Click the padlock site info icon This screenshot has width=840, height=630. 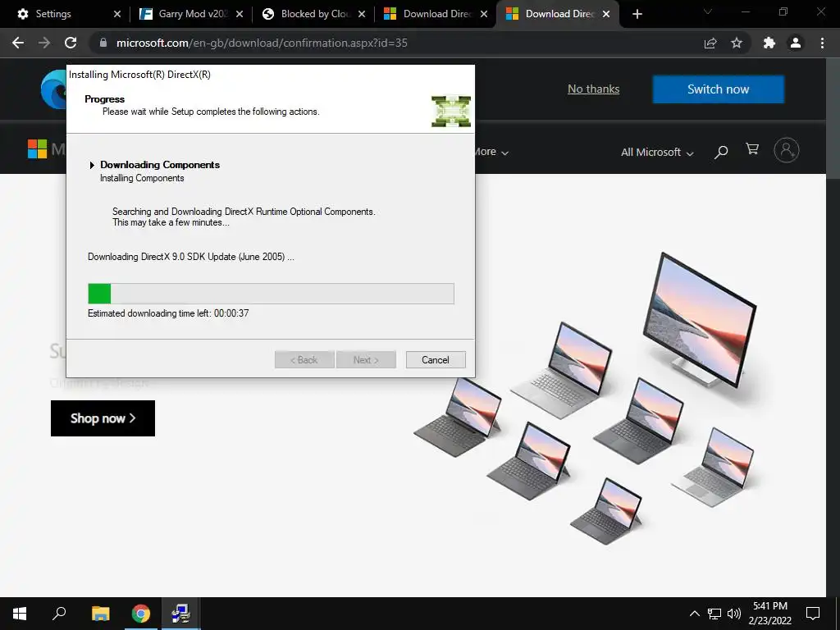pos(103,43)
